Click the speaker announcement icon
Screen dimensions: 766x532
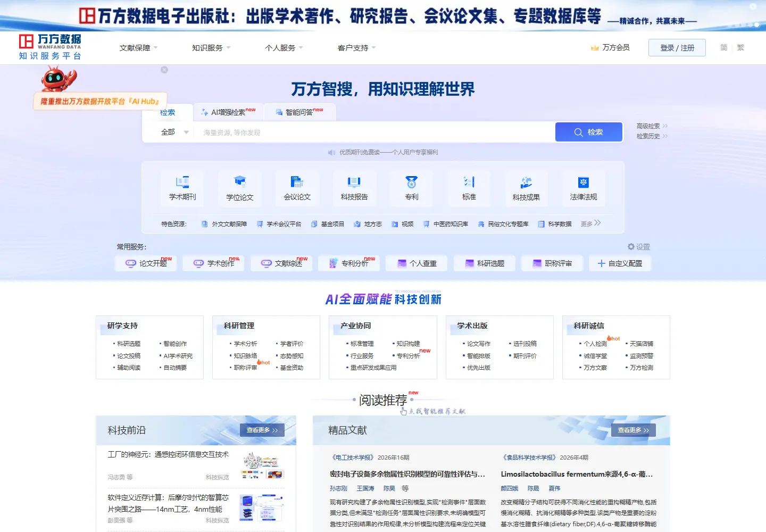tap(332, 152)
